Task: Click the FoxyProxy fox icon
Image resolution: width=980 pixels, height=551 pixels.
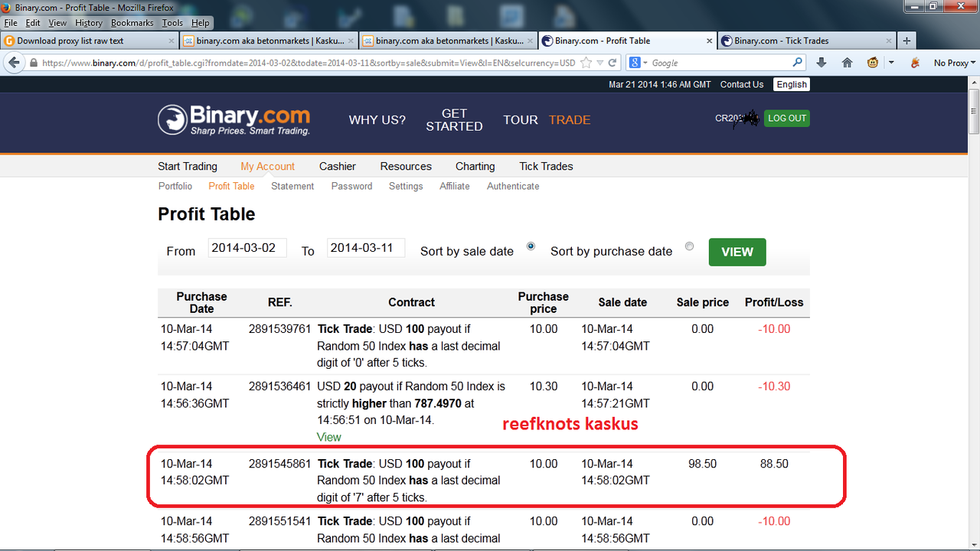Action: click(915, 63)
